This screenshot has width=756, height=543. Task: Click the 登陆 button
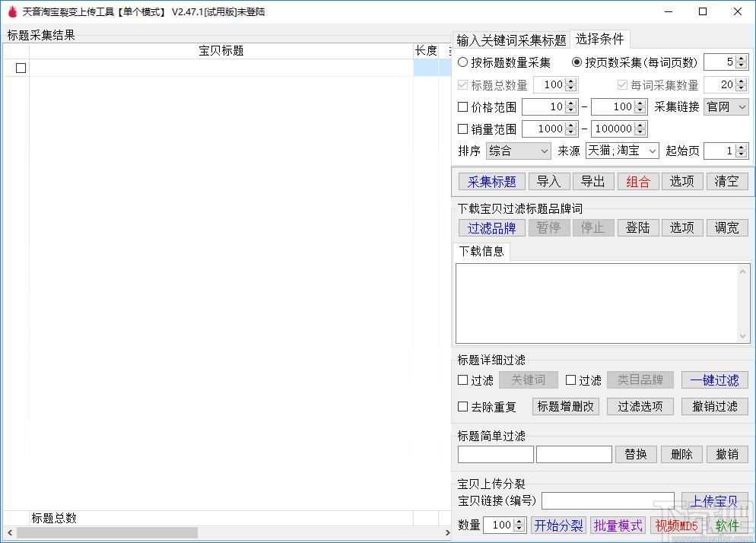click(x=638, y=227)
